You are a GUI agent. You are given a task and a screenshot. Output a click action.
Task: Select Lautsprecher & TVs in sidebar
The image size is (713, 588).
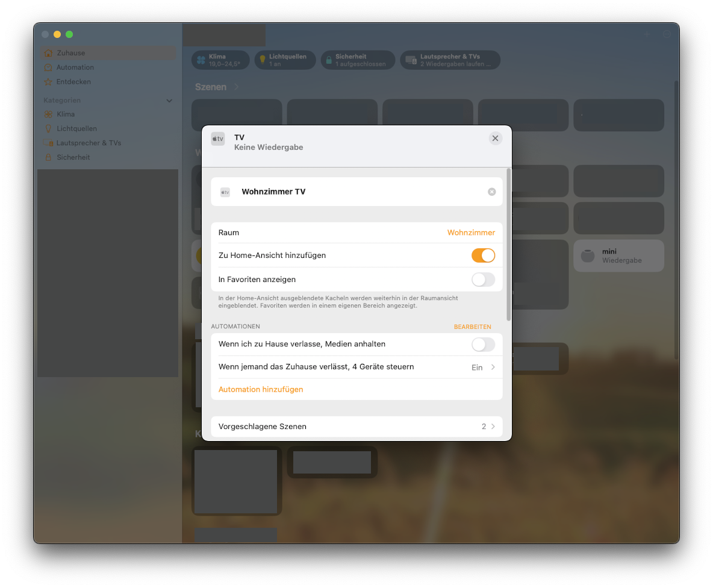pyautogui.click(x=108, y=143)
